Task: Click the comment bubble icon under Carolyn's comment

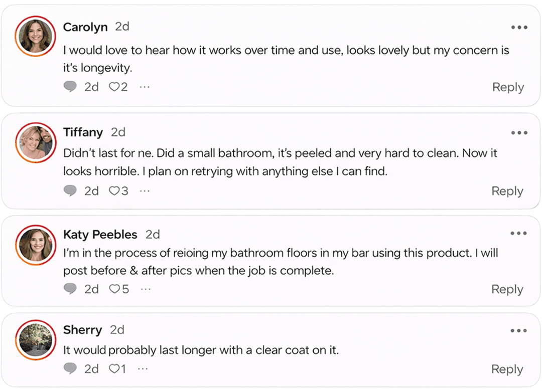Action: 70,87
